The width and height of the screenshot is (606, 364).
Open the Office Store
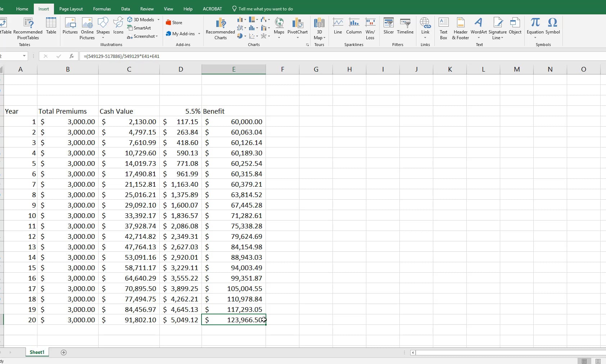tap(174, 22)
